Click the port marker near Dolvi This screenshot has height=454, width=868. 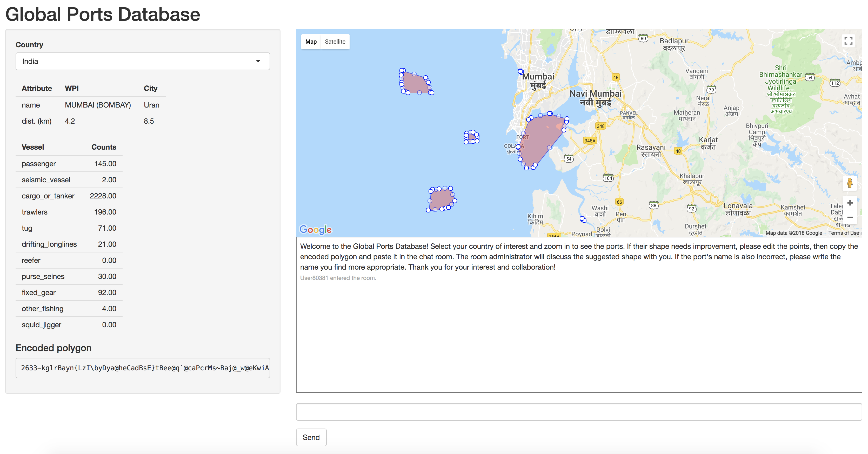pyautogui.click(x=583, y=219)
